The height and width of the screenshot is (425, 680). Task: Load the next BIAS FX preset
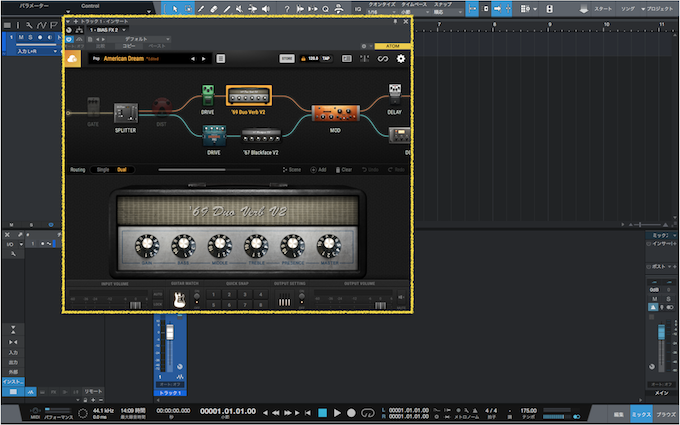point(204,59)
